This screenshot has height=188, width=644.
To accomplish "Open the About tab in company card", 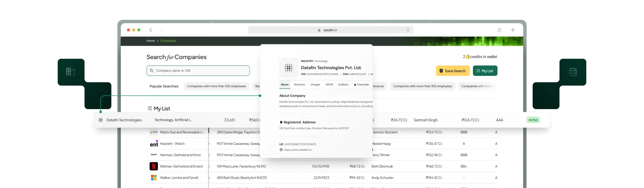I will click(285, 85).
